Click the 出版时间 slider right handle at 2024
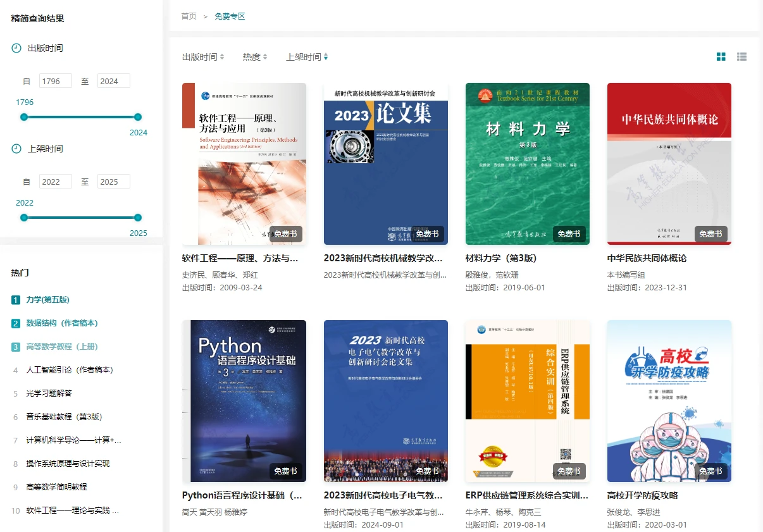 [x=138, y=117]
